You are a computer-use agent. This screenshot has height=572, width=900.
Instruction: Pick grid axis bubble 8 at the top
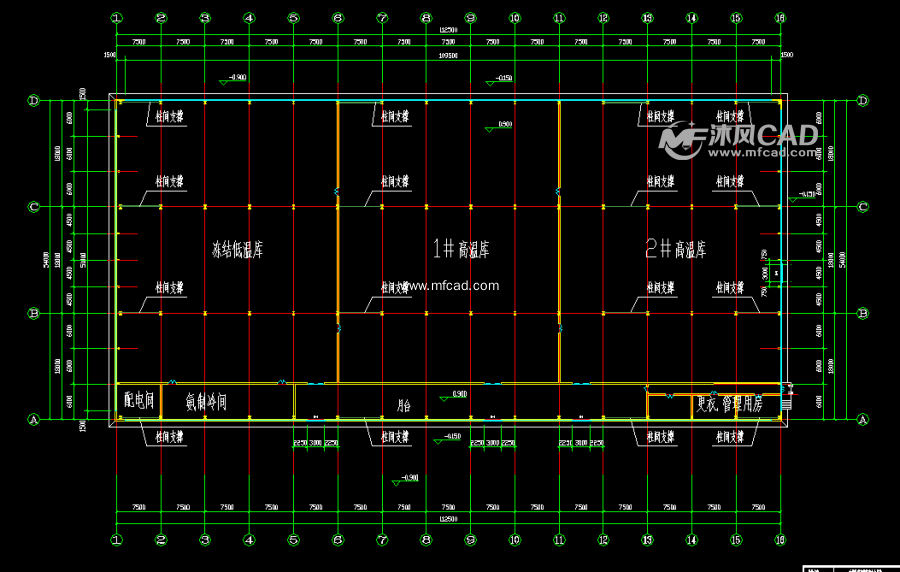[x=426, y=18]
